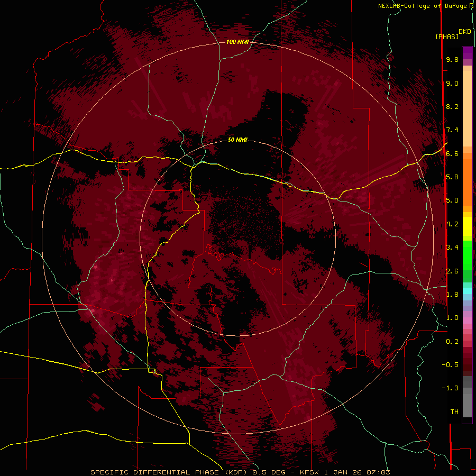Screen dimensions: 476x476
Task: Click the 2.6 legend value
Action: pyautogui.click(x=452, y=271)
